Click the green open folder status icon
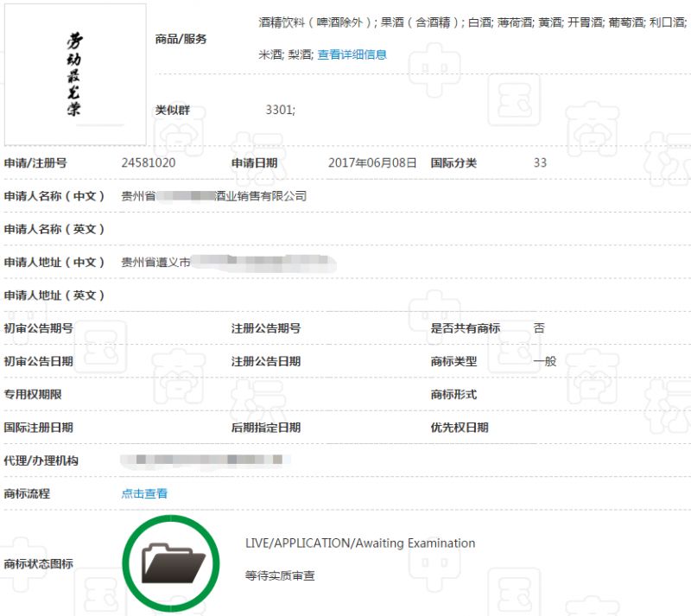The width and height of the screenshot is (691, 616). pyautogui.click(x=170, y=560)
